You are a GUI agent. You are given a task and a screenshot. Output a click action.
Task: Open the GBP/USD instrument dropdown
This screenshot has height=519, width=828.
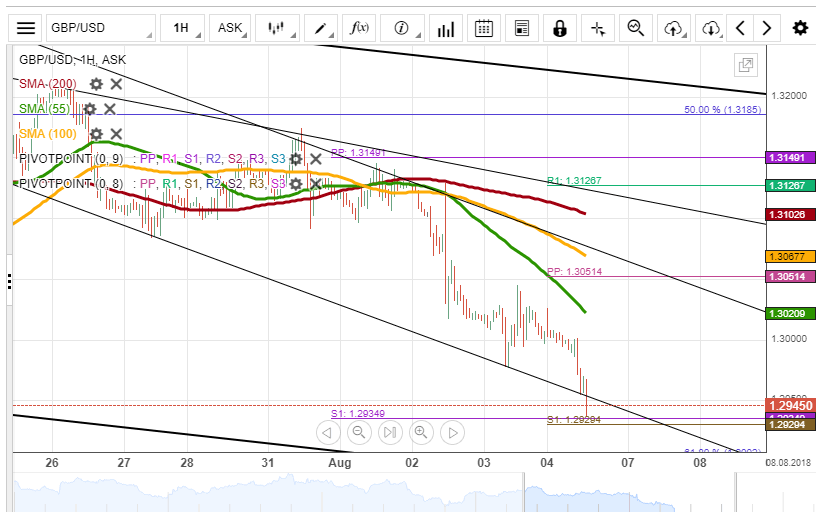click(101, 28)
